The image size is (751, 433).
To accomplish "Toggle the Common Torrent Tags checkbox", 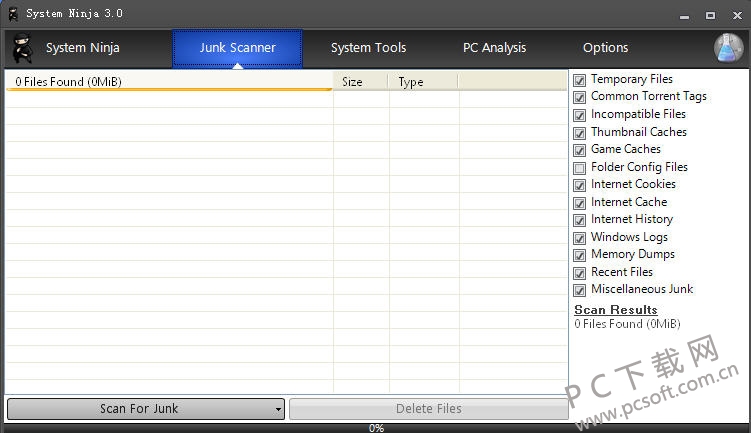I will coord(580,98).
